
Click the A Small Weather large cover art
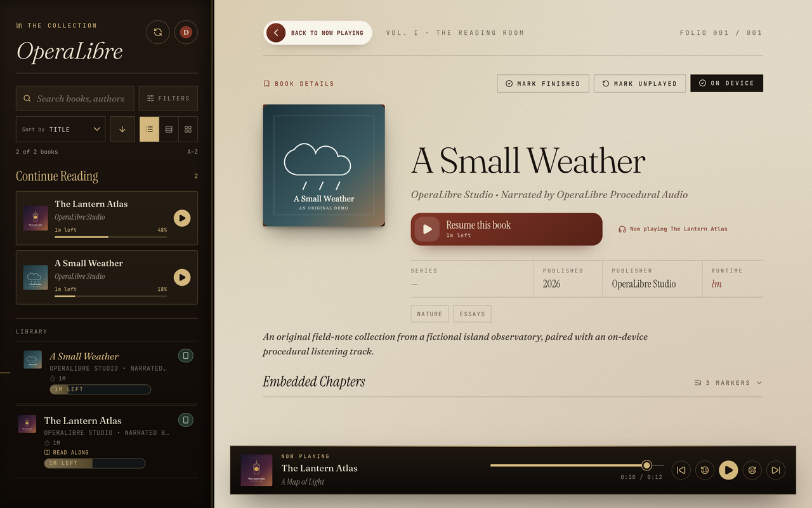pos(324,165)
